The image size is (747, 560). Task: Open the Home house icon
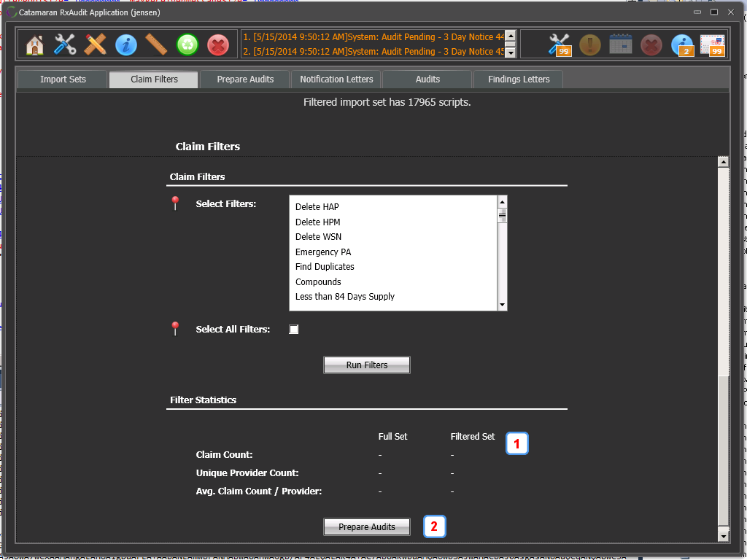coord(35,45)
